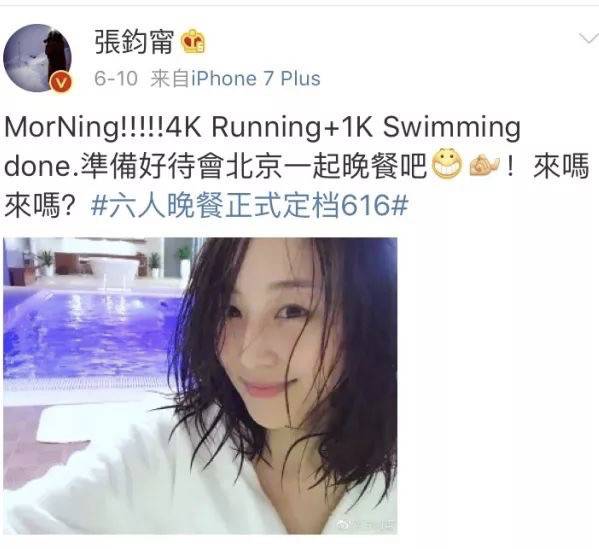Click the 6-10 post date timestamp
This screenshot has width=599, height=549.
point(116,79)
